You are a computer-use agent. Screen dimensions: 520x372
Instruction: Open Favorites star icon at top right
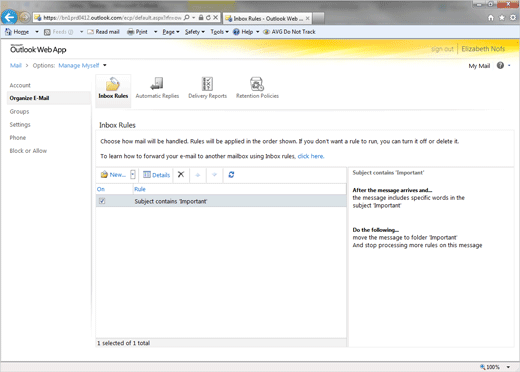(x=502, y=18)
